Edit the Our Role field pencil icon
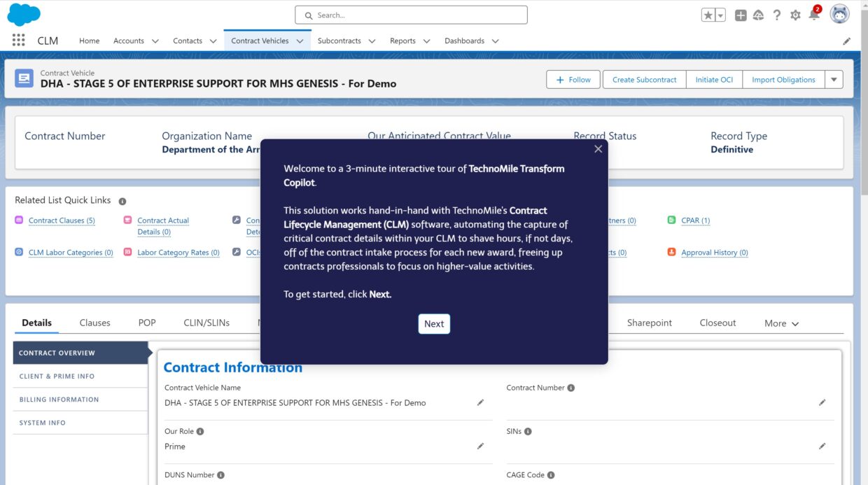Image resolution: width=868 pixels, height=485 pixels. tap(480, 446)
